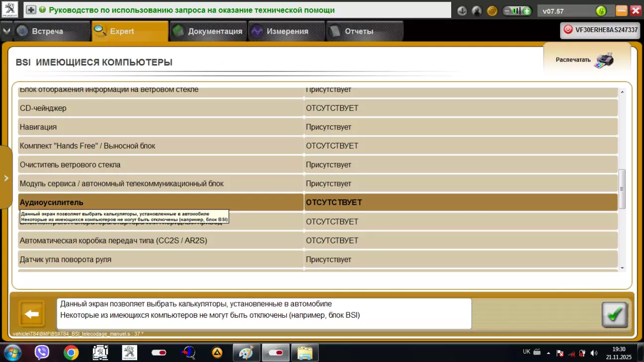Click the printer icon to print

pyautogui.click(x=604, y=60)
